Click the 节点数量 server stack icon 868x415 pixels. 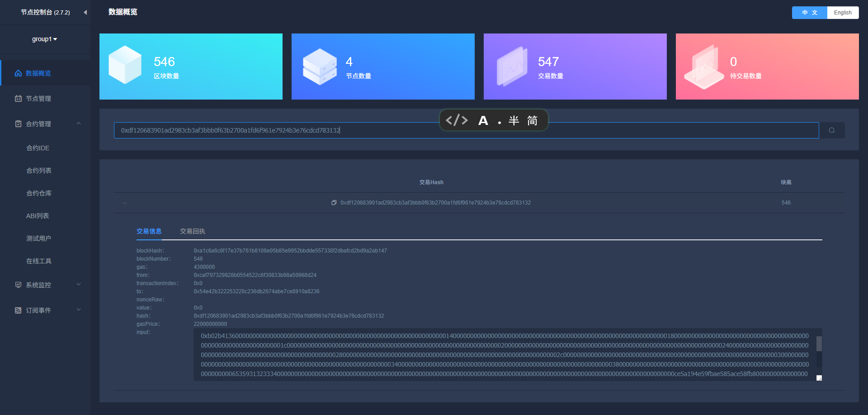click(x=320, y=67)
